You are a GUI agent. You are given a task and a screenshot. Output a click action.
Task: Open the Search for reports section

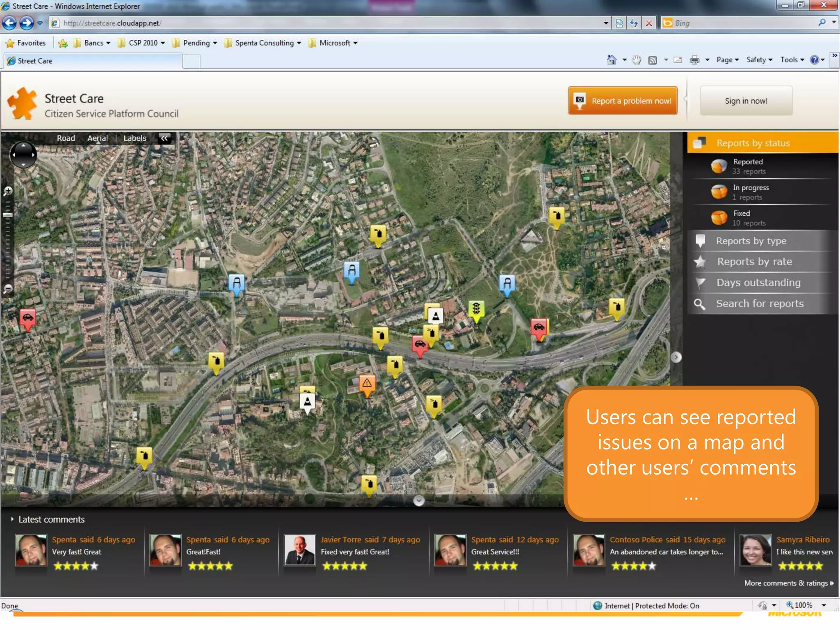[x=762, y=304]
